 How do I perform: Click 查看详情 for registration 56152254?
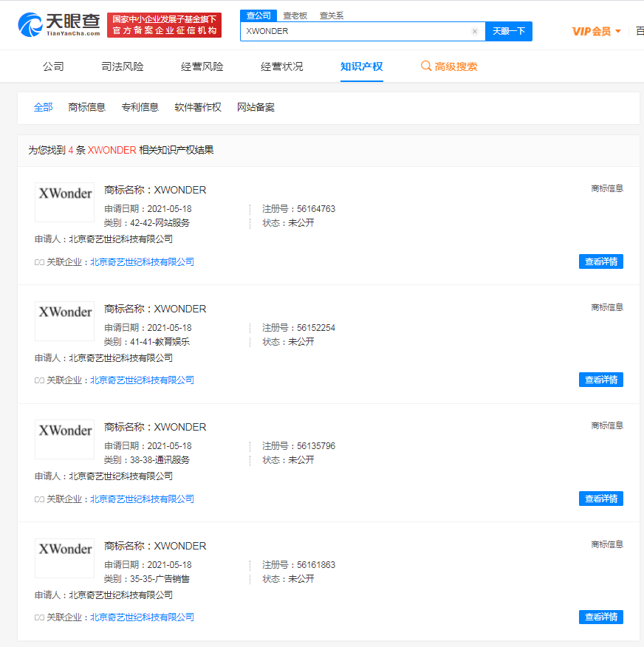pos(600,380)
